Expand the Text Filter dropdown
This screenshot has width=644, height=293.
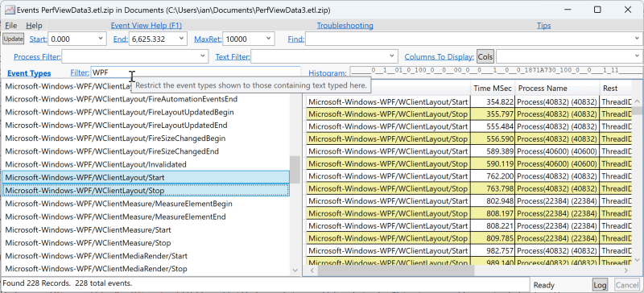click(x=393, y=56)
